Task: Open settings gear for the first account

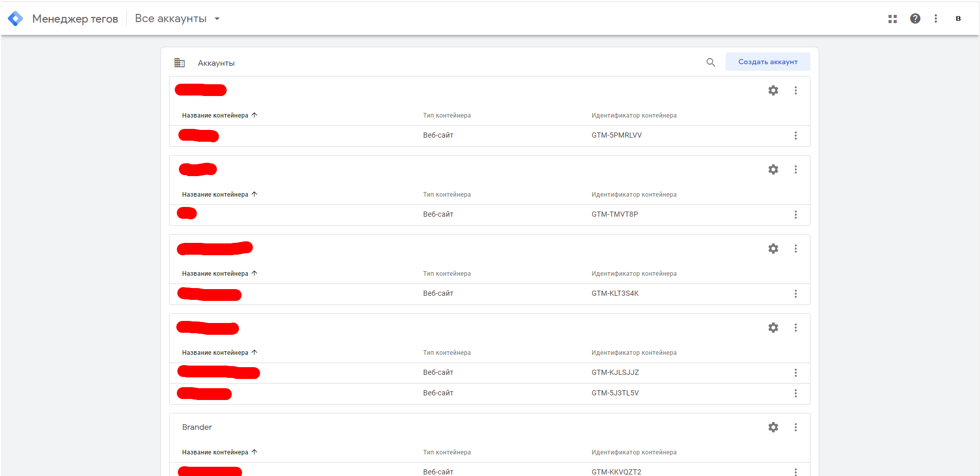Action: pos(773,90)
